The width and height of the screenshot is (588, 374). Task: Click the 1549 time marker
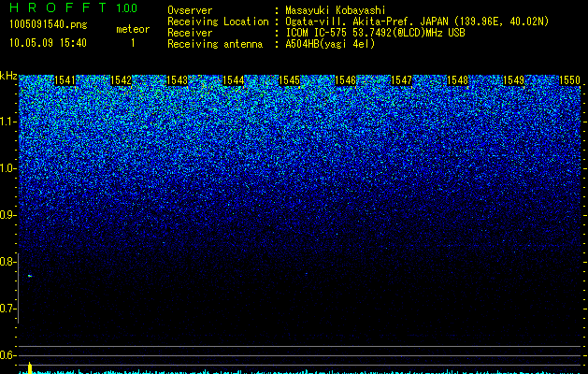pos(514,80)
